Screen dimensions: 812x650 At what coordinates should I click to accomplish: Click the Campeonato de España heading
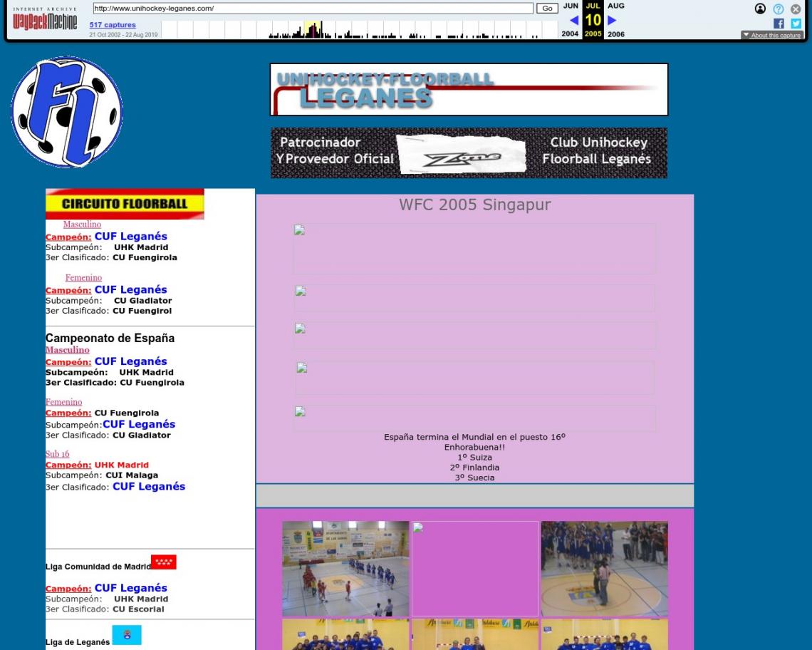[x=110, y=338]
